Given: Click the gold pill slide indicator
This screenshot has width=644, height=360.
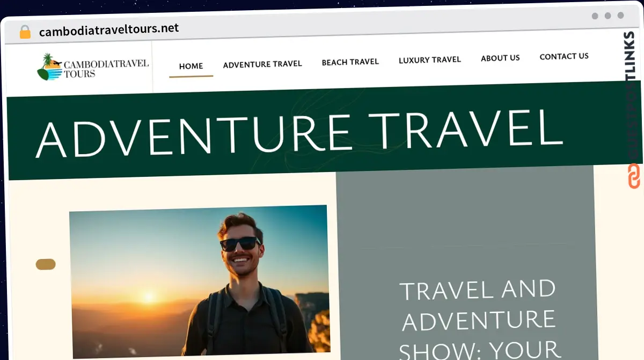Looking at the screenshot, I should pos(46,264).
